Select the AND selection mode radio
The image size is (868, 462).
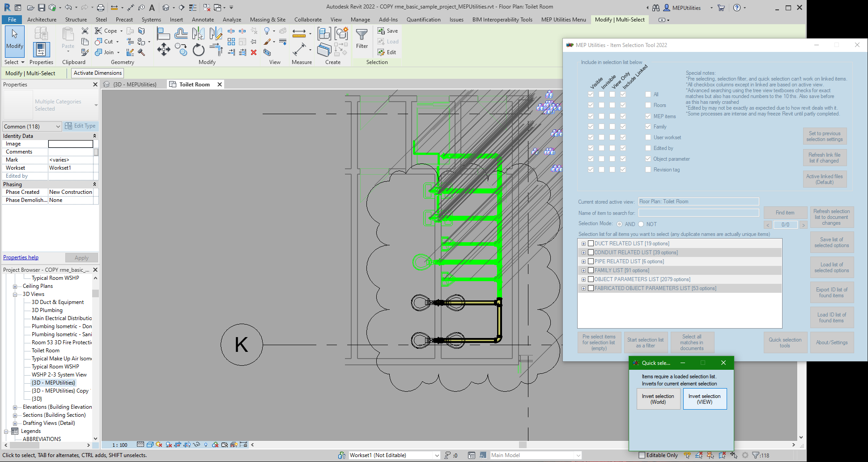coord(620,224)
